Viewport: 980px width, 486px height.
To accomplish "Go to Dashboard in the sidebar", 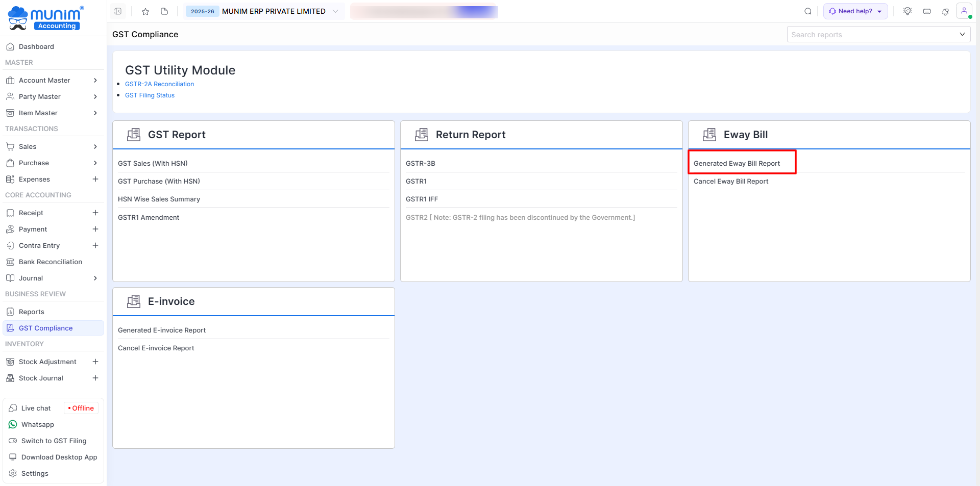I will tap(36, 46).
